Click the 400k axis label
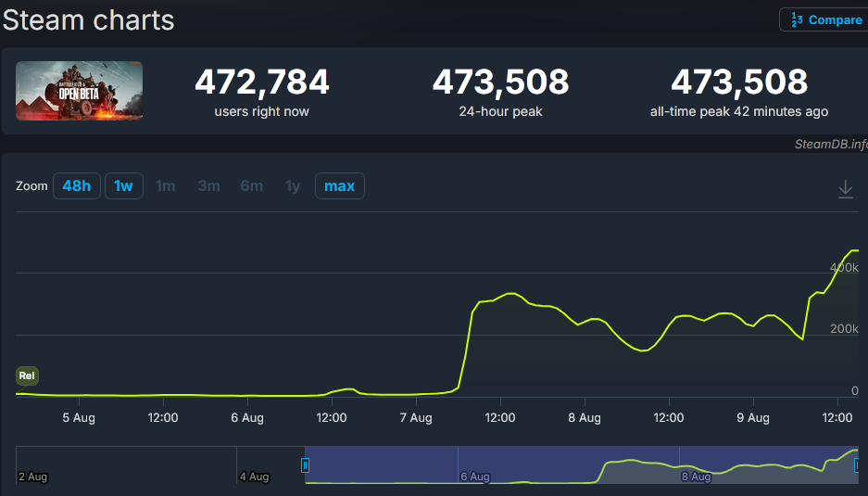This screenshot has width=868, height=496. point(844,267)
